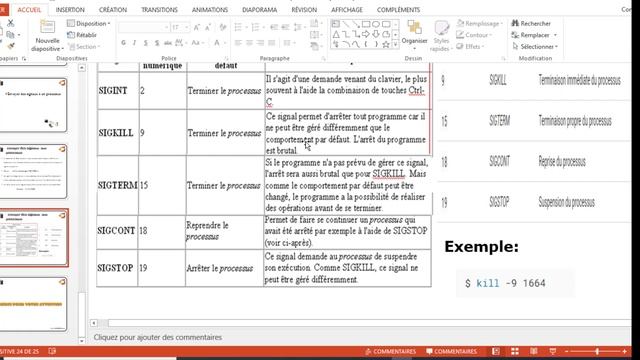Adjust the zoom slider handle
This screenshot has width=640, height=360.
pyautogui.click(x=597, y=351)
